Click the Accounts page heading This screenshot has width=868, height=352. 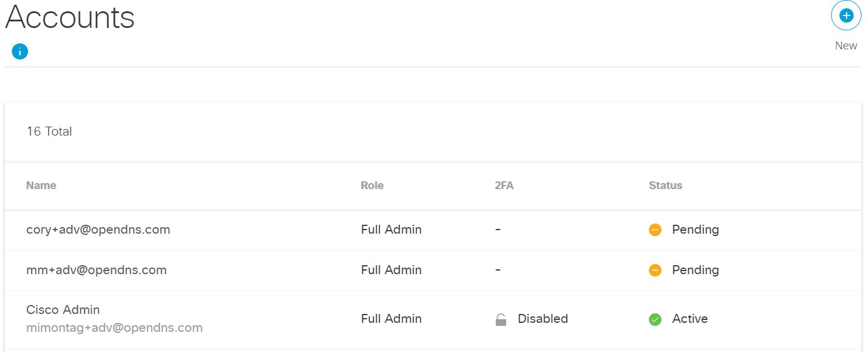tap(70, 17)
